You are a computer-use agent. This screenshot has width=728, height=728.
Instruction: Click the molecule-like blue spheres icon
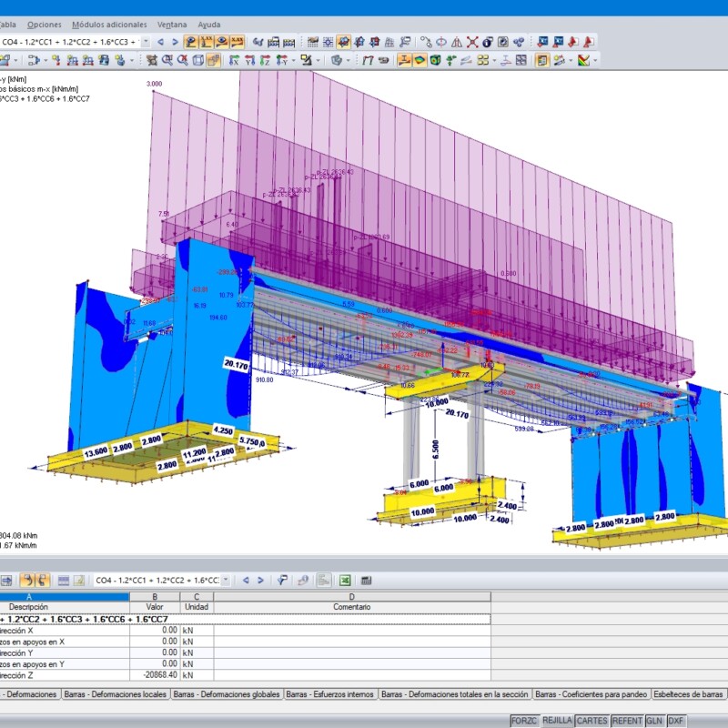519,42
